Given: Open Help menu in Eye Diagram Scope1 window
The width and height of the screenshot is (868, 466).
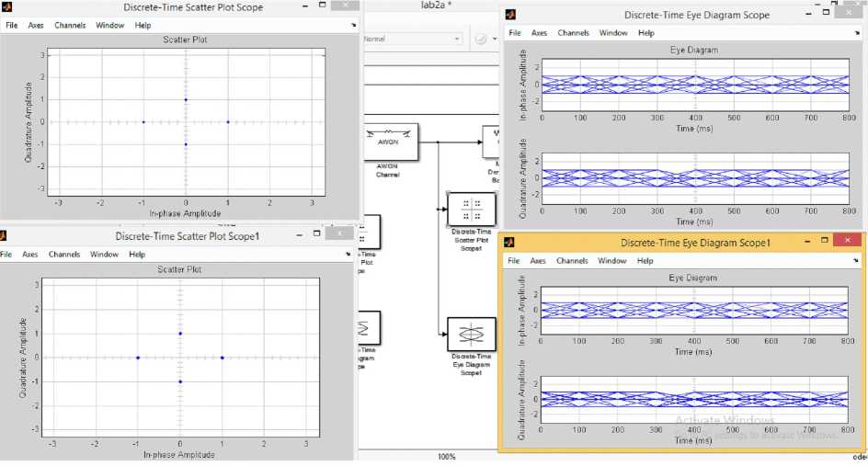Looking at the screenshot, I should (645, 261).
